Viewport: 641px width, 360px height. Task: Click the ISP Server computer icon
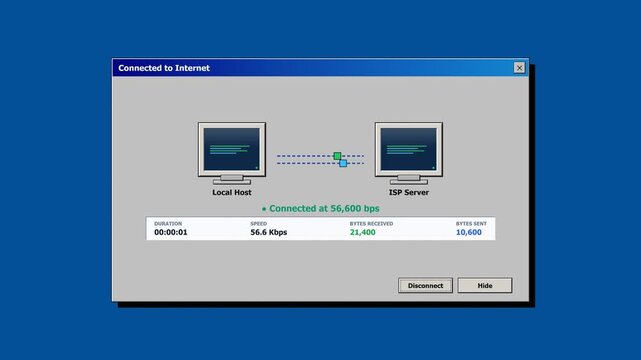(408, 153)
